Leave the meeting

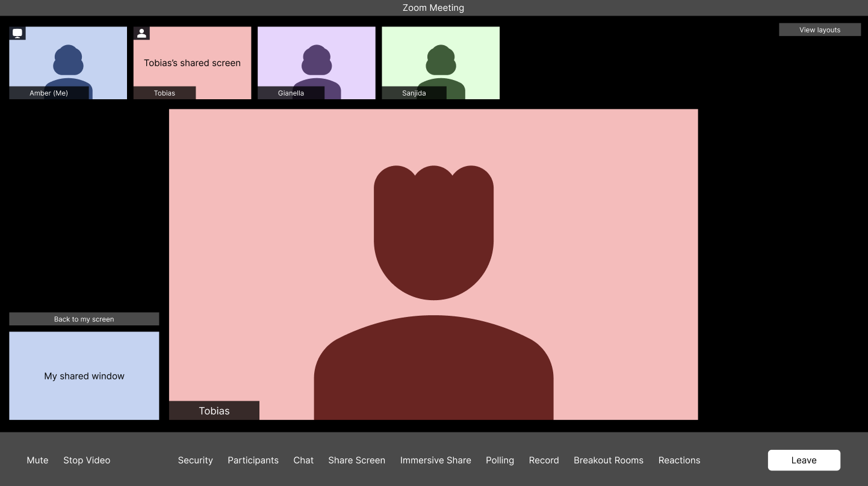point(804,460)
